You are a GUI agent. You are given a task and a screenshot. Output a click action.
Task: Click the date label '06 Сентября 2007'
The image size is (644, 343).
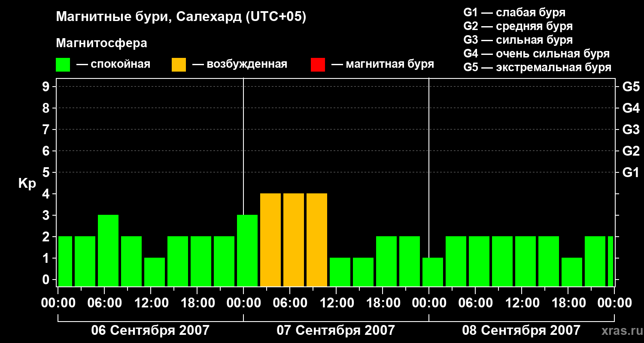tap(150, 330)
